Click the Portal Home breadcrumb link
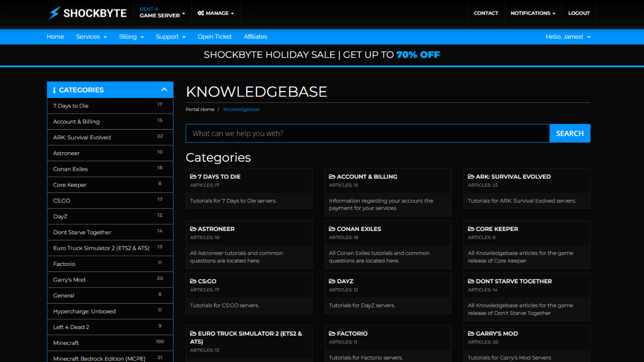This screenshot has height=362, width=644. point(200,109)
